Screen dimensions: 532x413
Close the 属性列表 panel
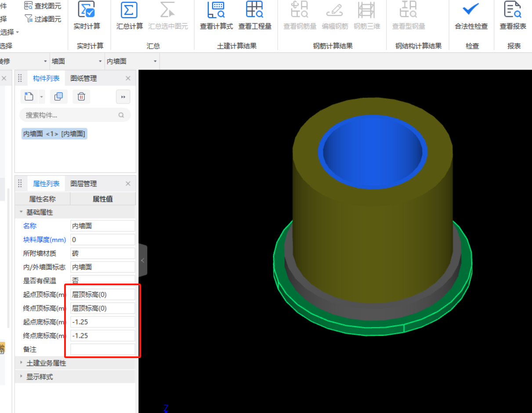(128, 183)
